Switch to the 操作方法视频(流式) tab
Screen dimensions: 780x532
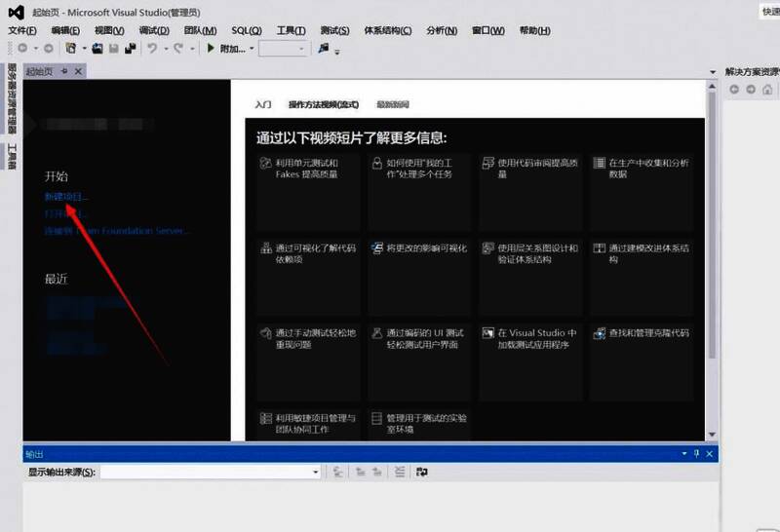[x=324, y=104]
